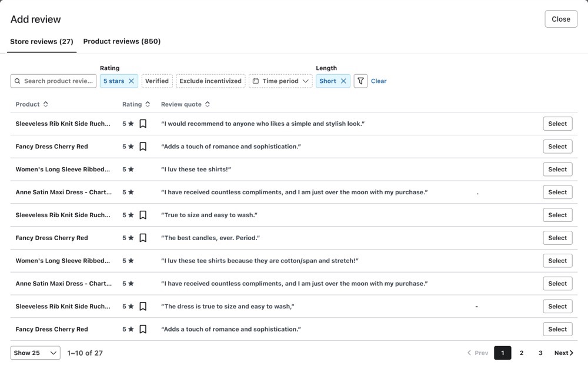This screenshot has width=588, height=365.
Task: Sort by Rating column header
Action: [x=135, y=104]
